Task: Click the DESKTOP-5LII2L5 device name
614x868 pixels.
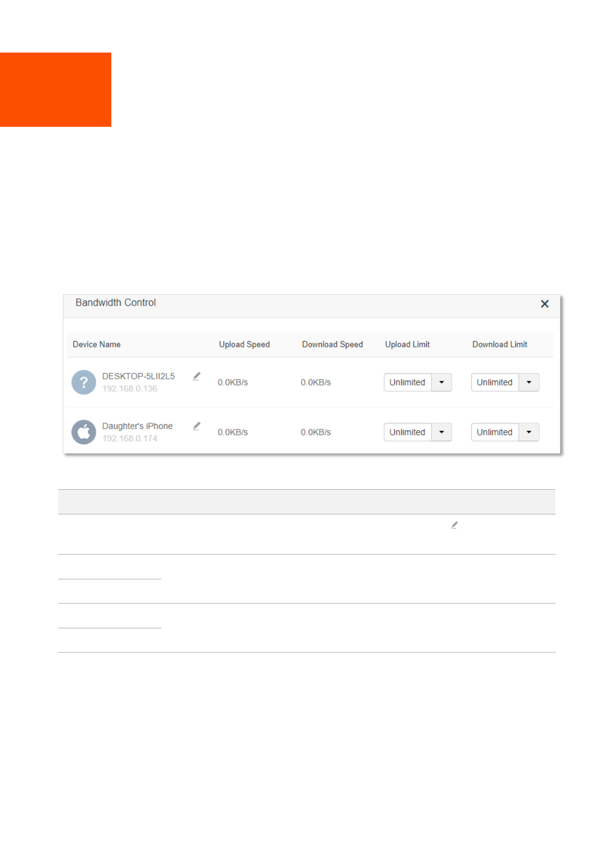Action: click(138, 376)
